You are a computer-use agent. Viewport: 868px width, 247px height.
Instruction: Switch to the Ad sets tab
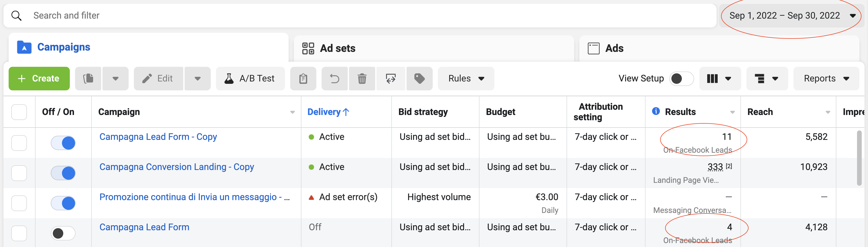point(337,48)
